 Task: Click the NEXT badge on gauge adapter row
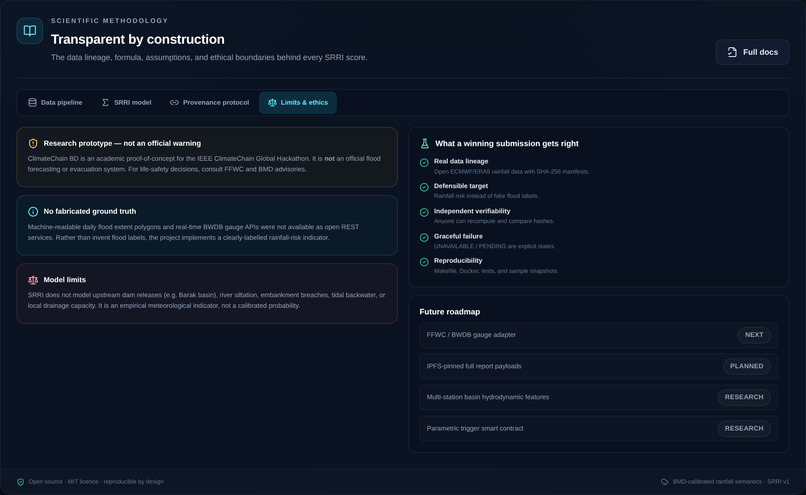(x=754, y=335)
